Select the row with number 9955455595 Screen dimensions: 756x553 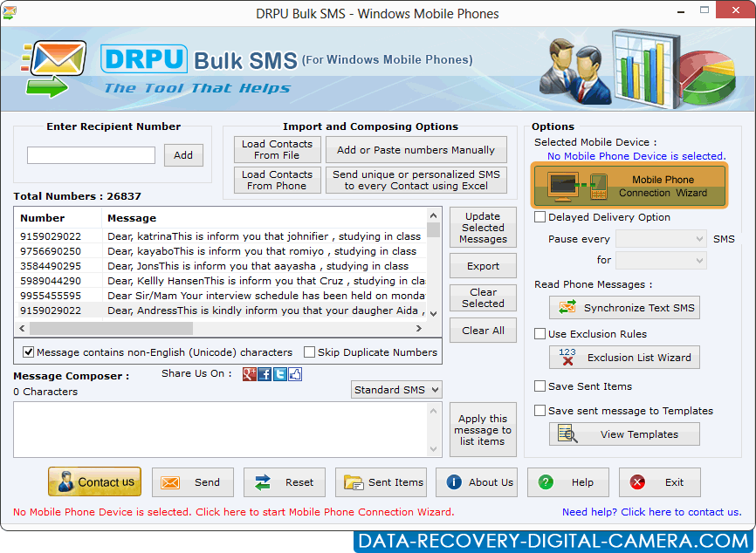221,296
